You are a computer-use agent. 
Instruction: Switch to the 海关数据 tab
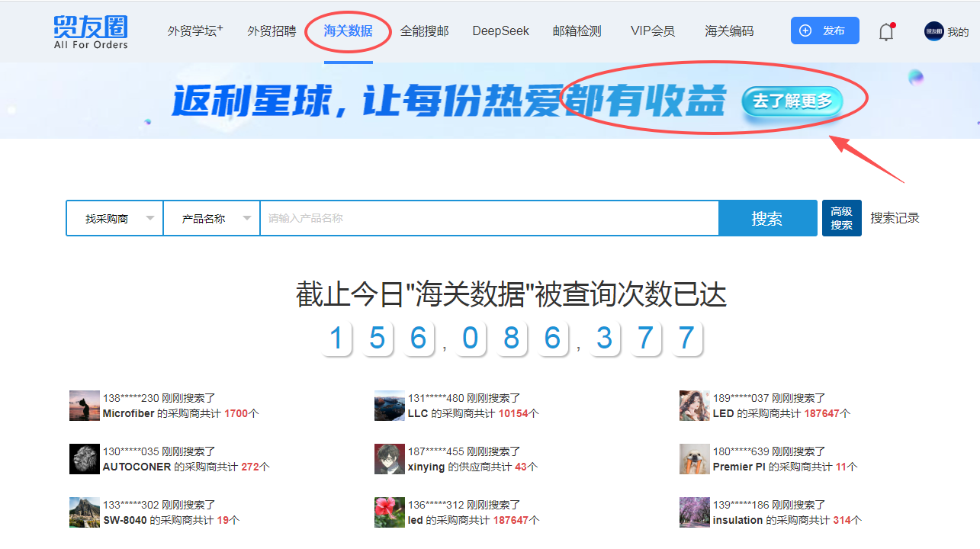348,31
